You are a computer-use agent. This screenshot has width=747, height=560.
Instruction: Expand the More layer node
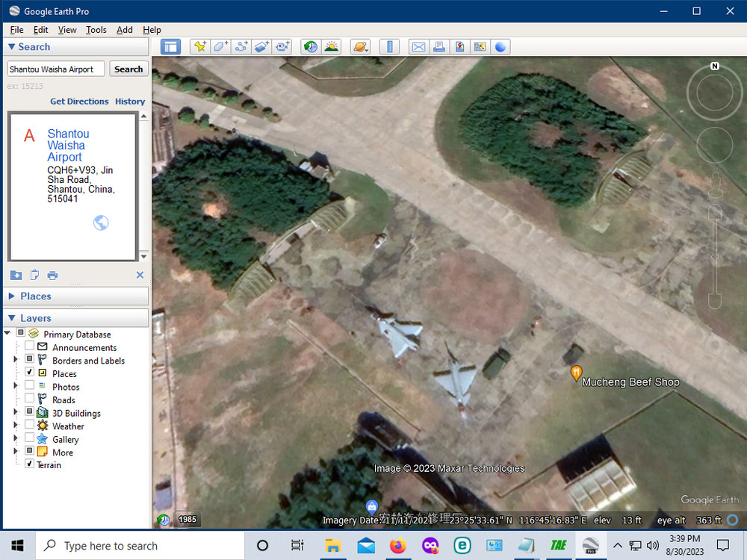click(15, 450)
